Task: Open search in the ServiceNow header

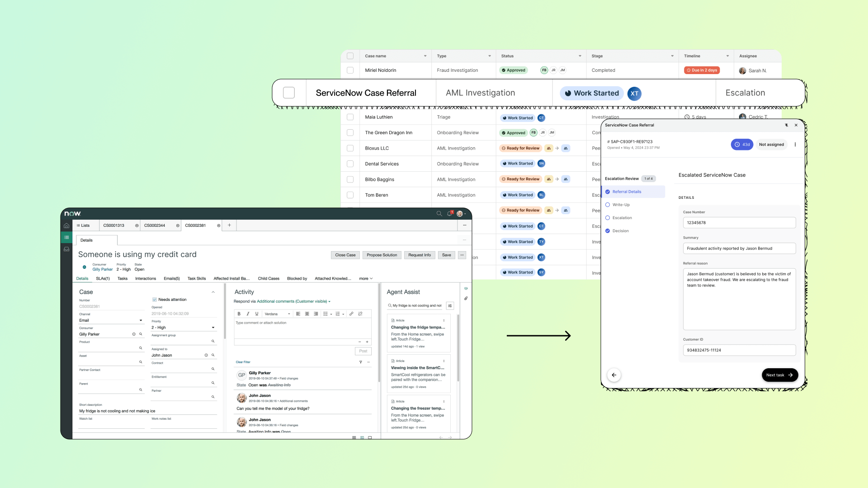Action: (439, 214)
